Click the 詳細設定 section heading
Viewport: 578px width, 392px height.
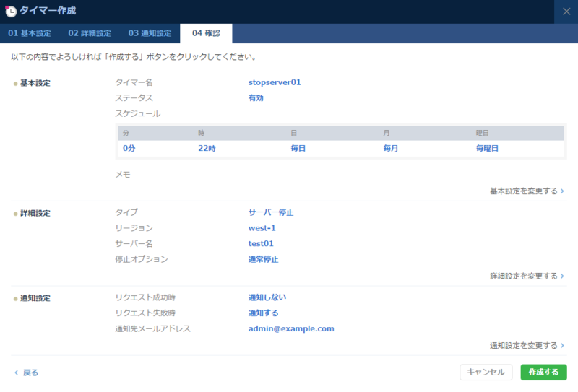[x=35, y=213]
